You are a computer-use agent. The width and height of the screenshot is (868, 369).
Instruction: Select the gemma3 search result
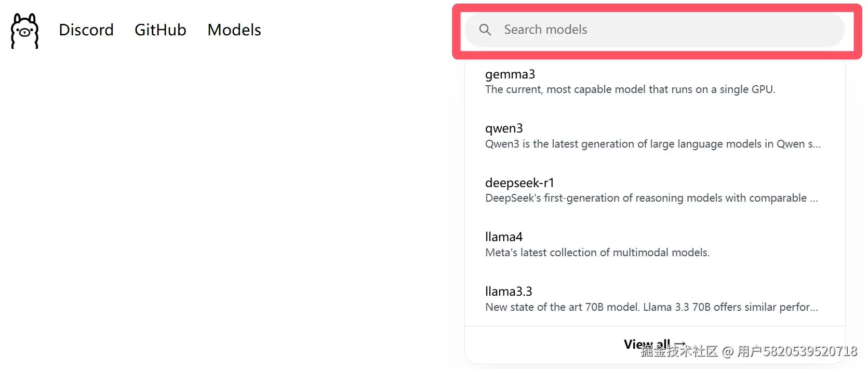(510, 74)
